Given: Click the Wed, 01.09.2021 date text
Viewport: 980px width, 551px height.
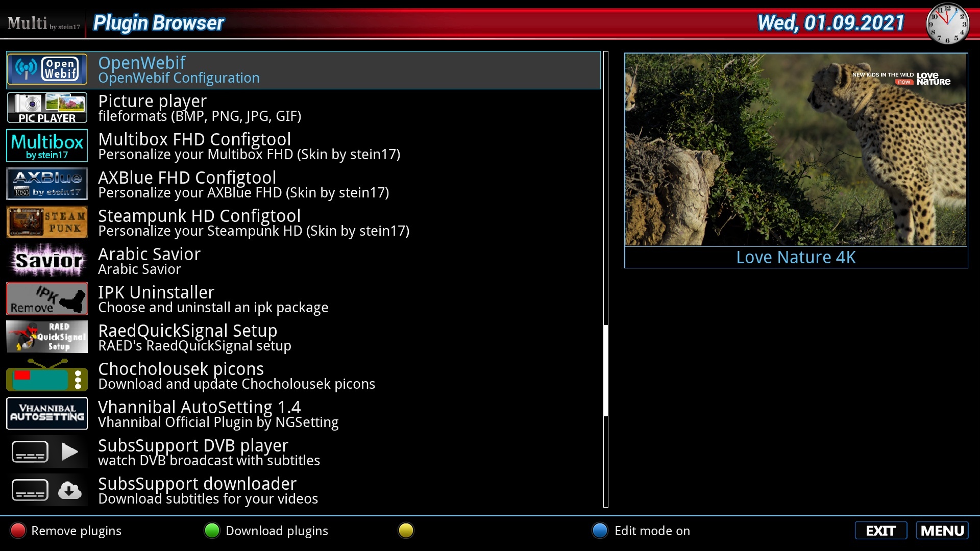Looking at the screenshot, I should pyautogui.click(x=830, y=23).
